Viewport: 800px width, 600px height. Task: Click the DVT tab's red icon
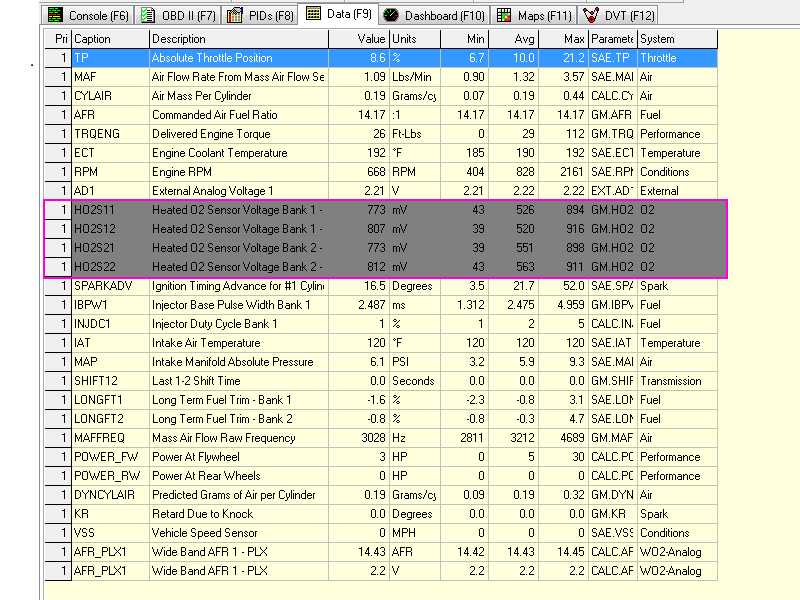[591, 15]
